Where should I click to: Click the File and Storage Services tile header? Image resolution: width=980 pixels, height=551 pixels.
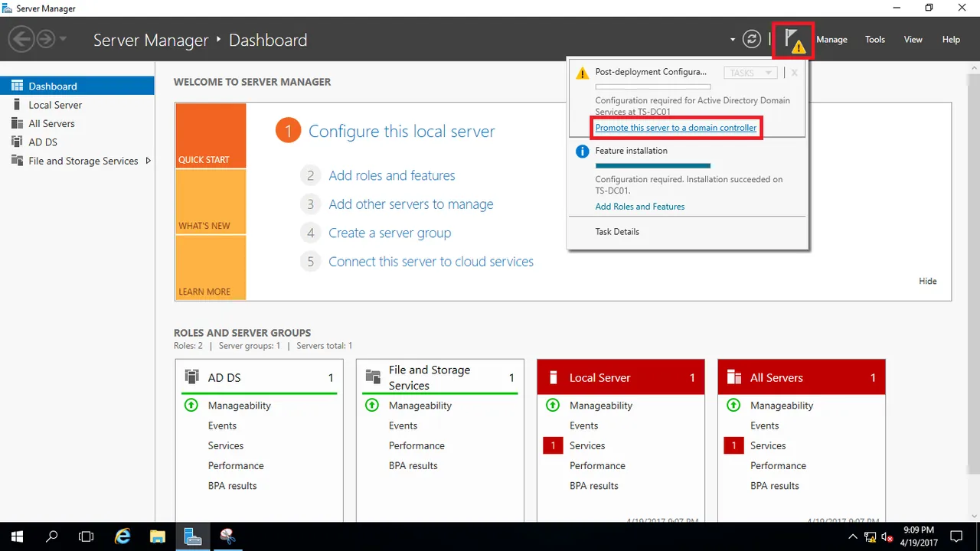click(440, 377)
